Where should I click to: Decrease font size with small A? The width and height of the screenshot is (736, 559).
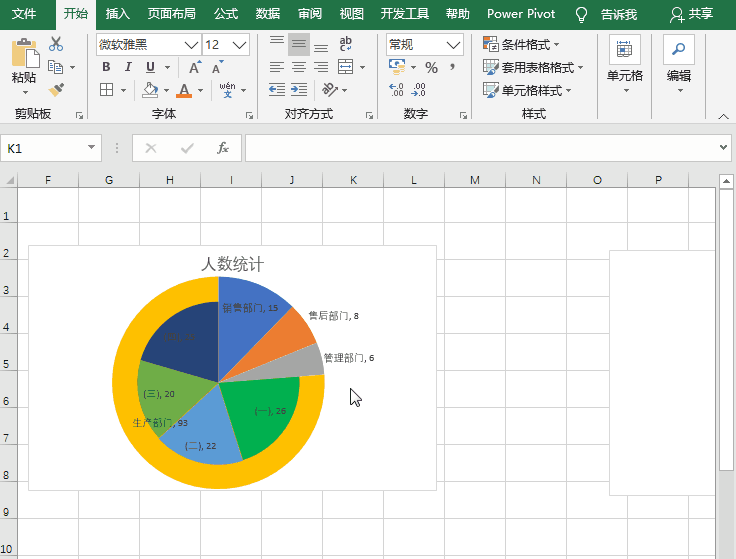[217, 67]
